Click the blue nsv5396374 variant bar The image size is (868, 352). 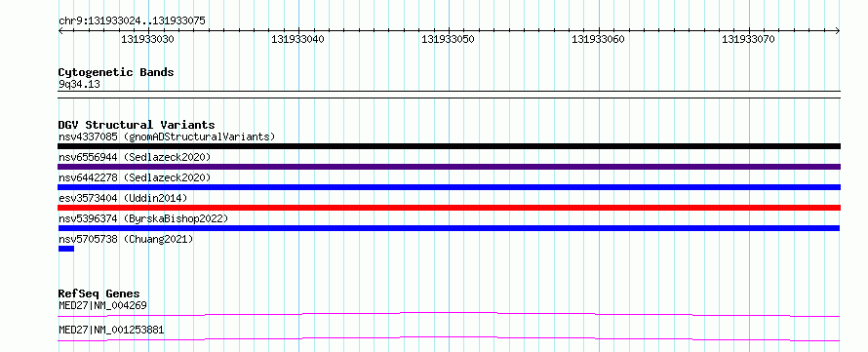click(x=449, y=228)
